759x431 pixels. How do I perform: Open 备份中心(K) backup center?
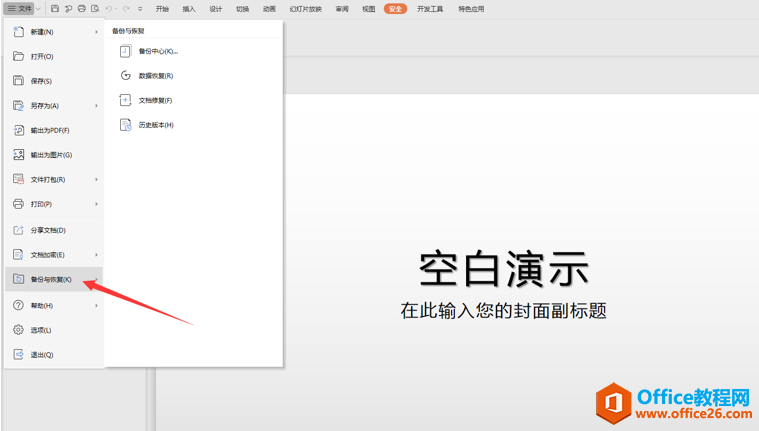(157, 51)
